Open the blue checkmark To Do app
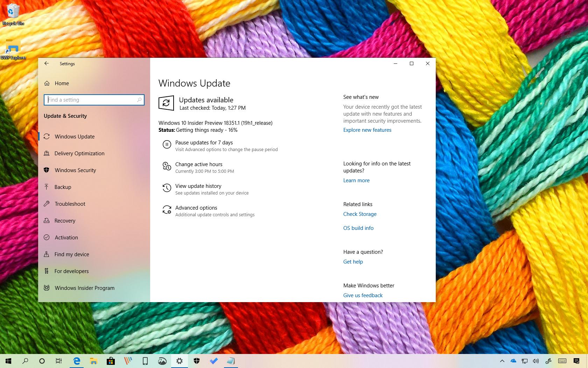The image size is (588, 368). (213, 361)
